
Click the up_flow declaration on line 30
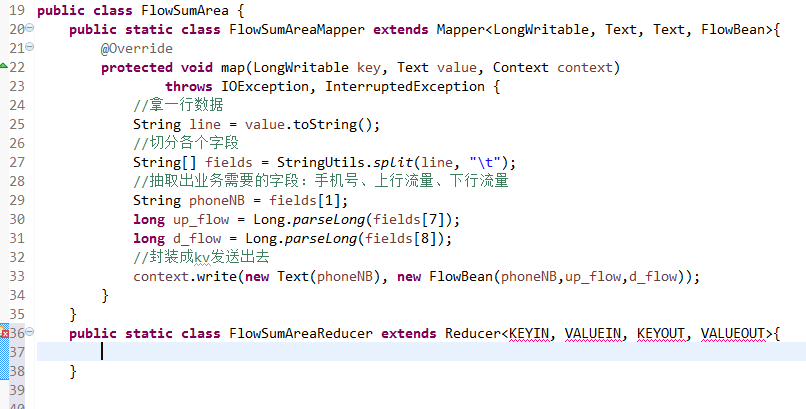tap(200, 219)
